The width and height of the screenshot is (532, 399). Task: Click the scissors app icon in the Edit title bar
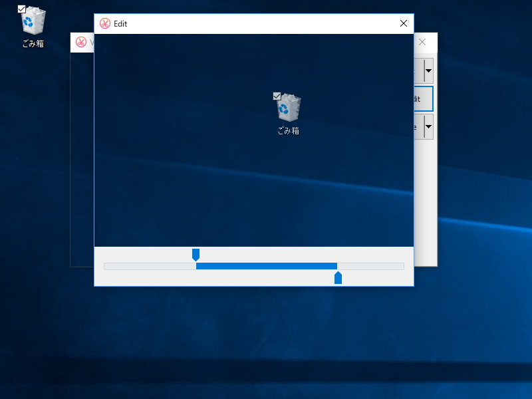coord(105,23)
